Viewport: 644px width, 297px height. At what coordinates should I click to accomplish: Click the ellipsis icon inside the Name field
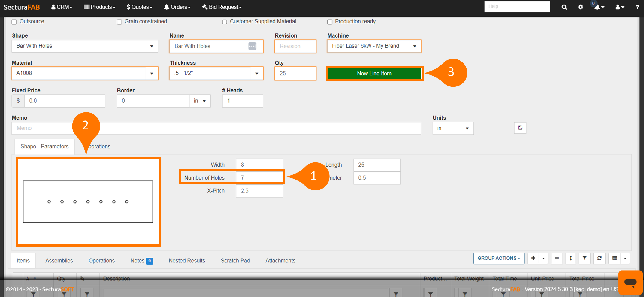pos(252,46)
